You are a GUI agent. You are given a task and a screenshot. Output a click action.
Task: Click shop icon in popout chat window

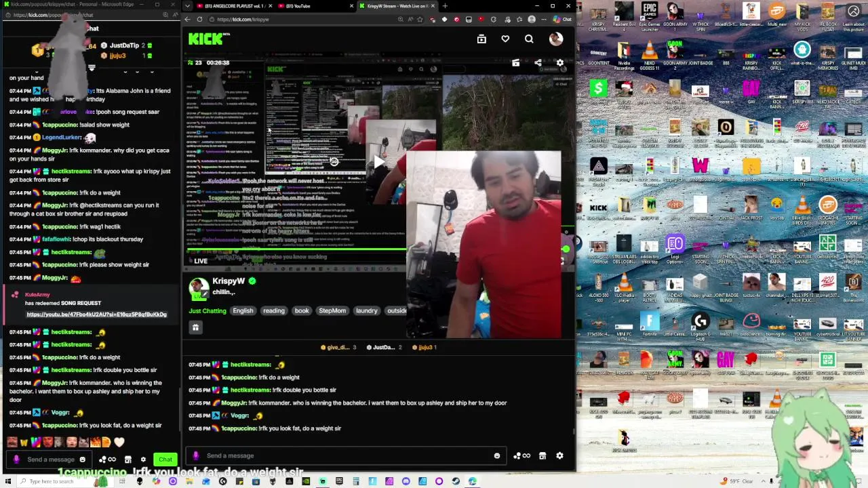pos(127,460)
